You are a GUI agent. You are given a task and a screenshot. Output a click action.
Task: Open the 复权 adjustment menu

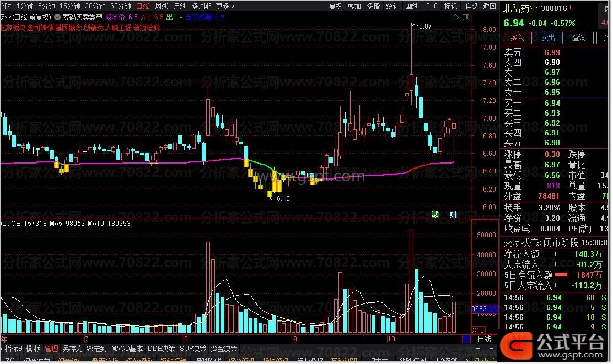[335, 6]
